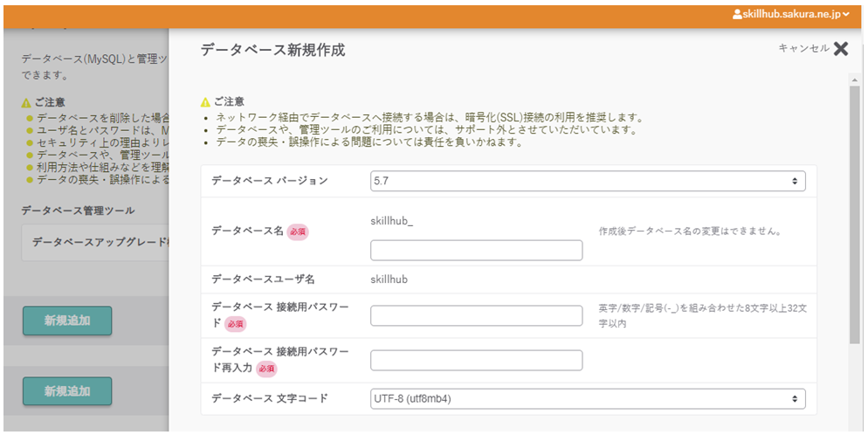Click the データベースユーザ名 value skillhub
This screenshot has width=868, height=435.
point(389,280)
